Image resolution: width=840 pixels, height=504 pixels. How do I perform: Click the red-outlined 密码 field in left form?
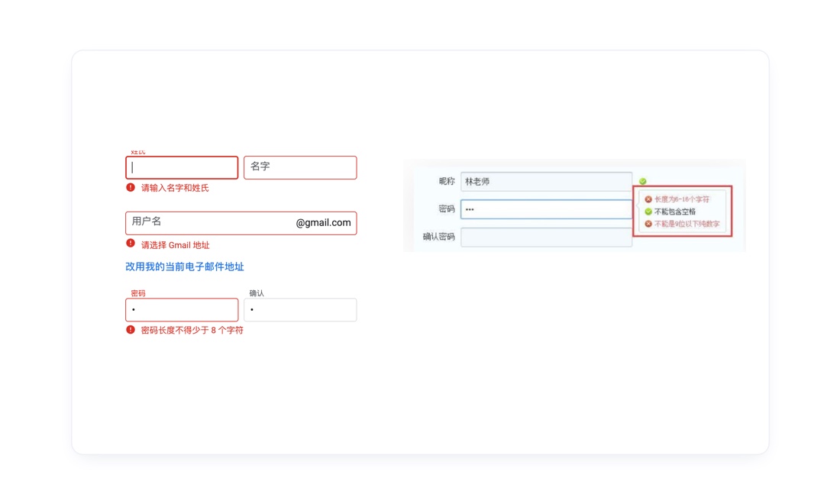[182, 310]
